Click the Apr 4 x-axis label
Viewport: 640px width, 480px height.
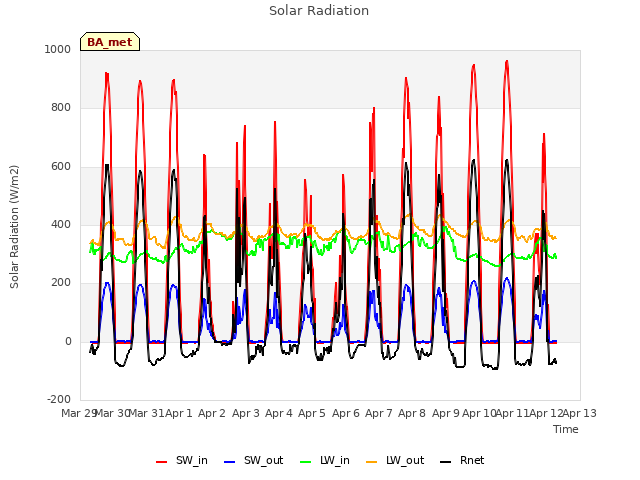coord(279,413)
